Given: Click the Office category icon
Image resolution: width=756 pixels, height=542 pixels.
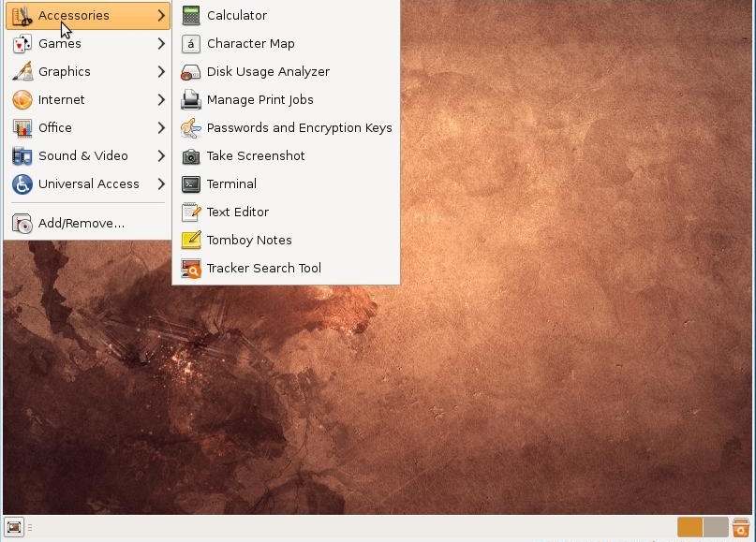Looking at the screenshot, I should (22, 127).
